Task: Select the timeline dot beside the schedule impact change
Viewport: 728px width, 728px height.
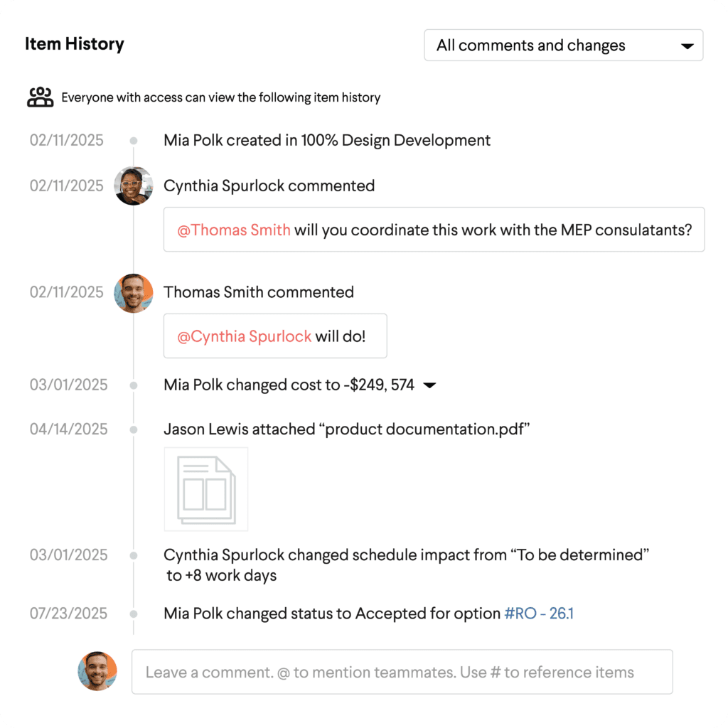Action: coord(133,555)
